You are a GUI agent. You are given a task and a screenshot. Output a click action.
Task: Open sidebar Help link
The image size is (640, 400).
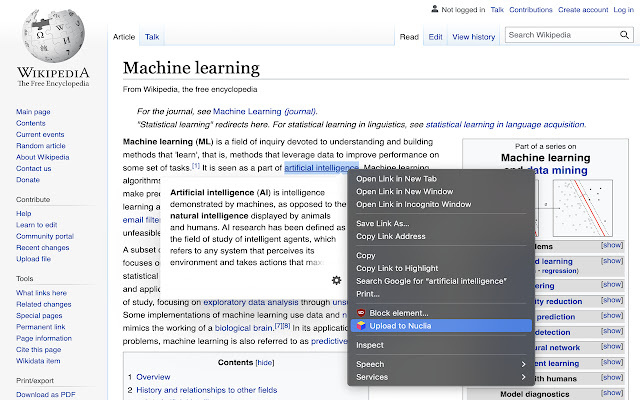pos(23,213)
